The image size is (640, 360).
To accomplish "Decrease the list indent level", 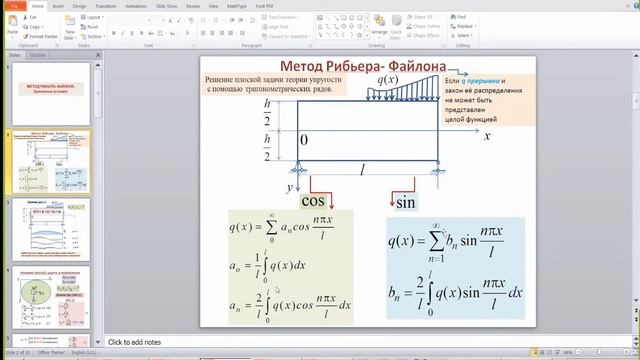I will point(232,20).
